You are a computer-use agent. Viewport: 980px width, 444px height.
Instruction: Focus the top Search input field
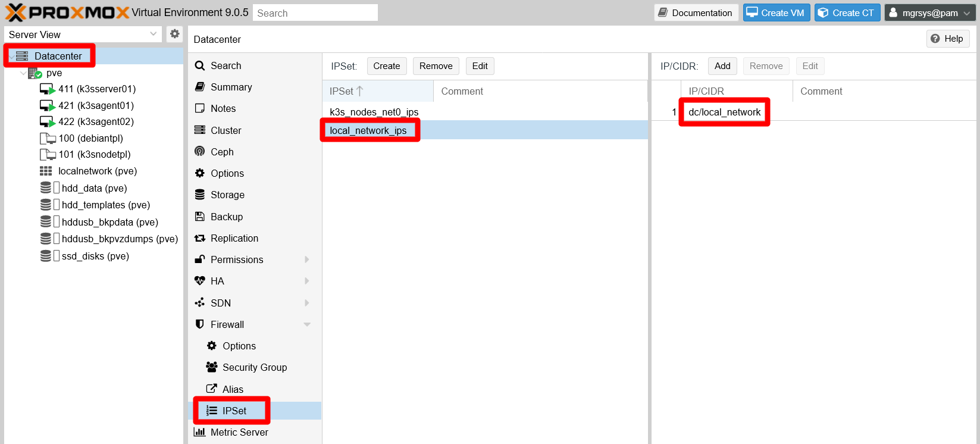[x=315, y=12]
